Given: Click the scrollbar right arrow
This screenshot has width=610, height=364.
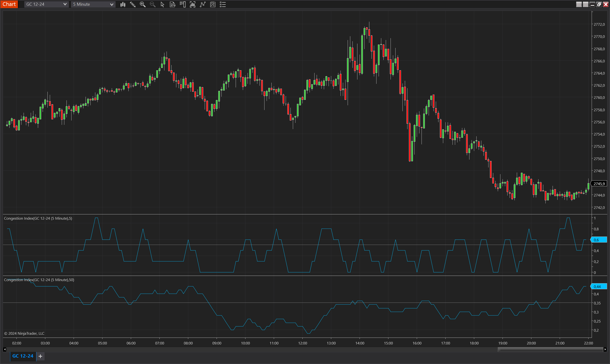Looking at the screenshot, I should click(x=605, y=349).
